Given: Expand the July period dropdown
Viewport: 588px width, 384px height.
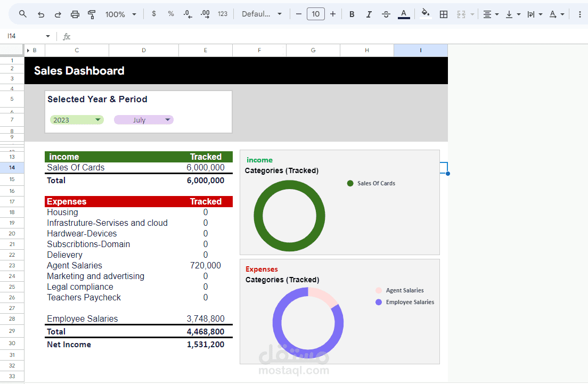Looking at the screenshot, I should [x=144, y=120].
